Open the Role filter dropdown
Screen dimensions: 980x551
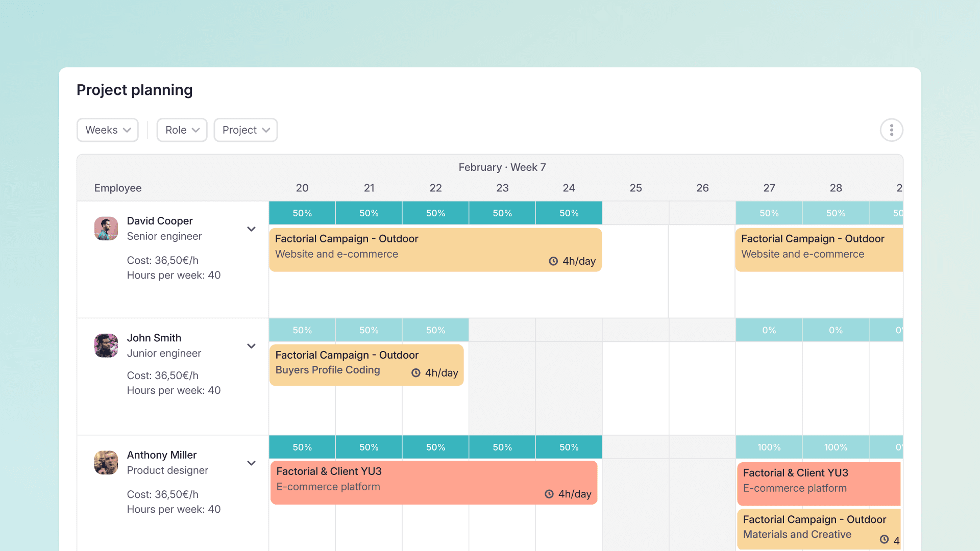click(x=182, y=130)
